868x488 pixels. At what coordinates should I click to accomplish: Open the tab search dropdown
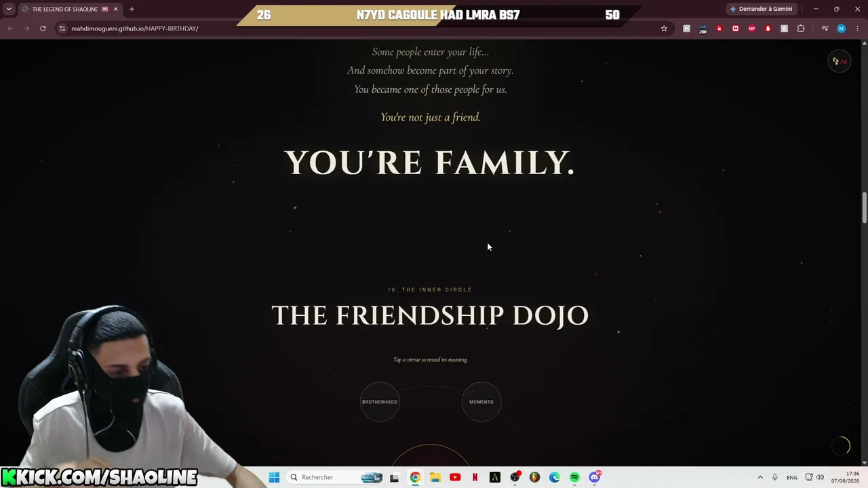9,9
